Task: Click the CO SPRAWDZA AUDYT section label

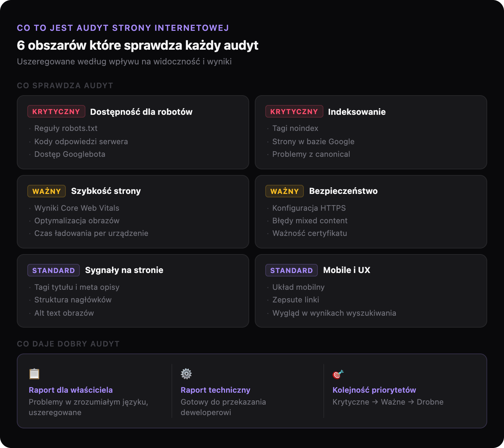Action: [65, 86]
